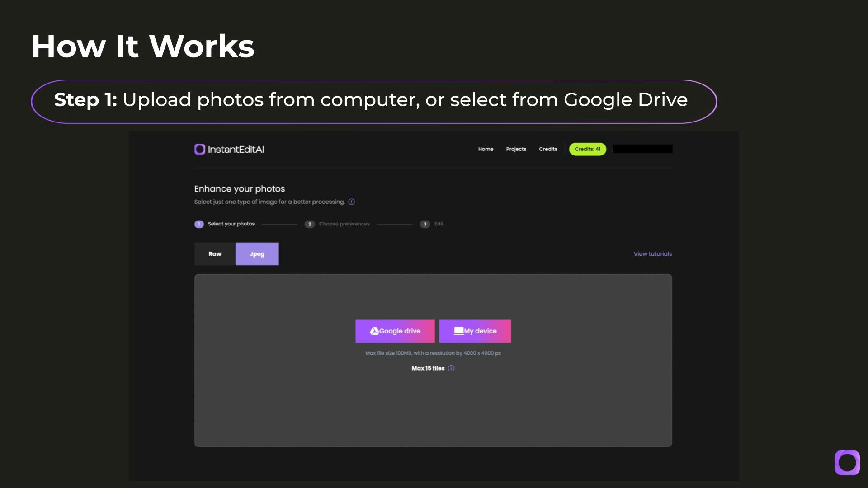This screenshot has width=868, height=488.
Task: Click step 3 circle Edit
Action: click(x=425, y=224)
